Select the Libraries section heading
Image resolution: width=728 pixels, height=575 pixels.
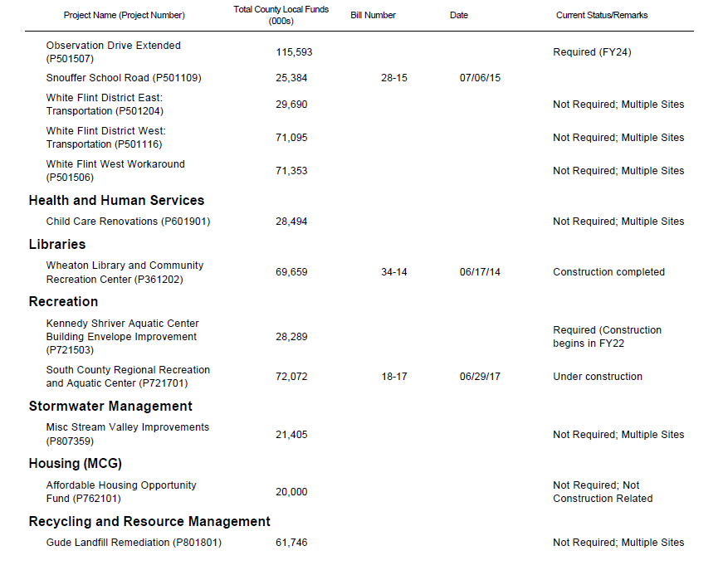point(57,244)
